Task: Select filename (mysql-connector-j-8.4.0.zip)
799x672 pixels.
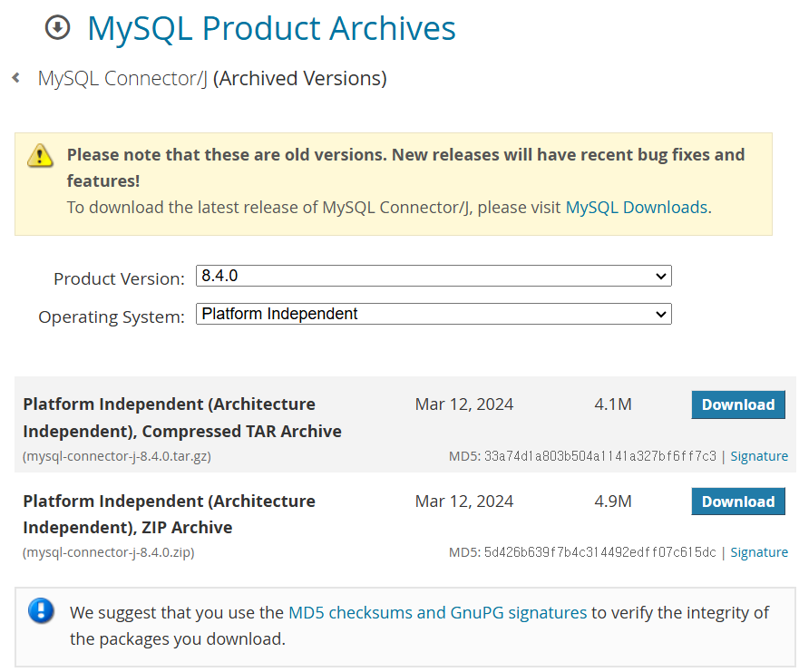Action: pyautogui.click(x=109, y=552)
